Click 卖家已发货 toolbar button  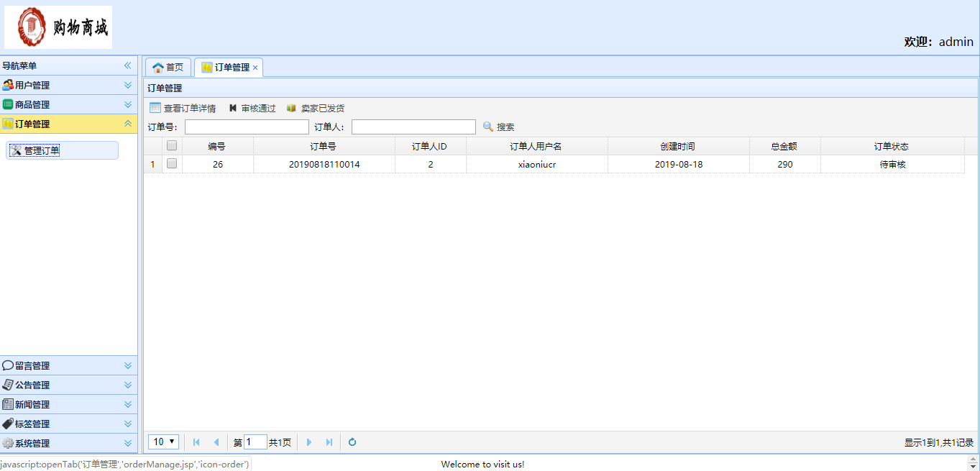pyautogui.click(x=315, y=109)
